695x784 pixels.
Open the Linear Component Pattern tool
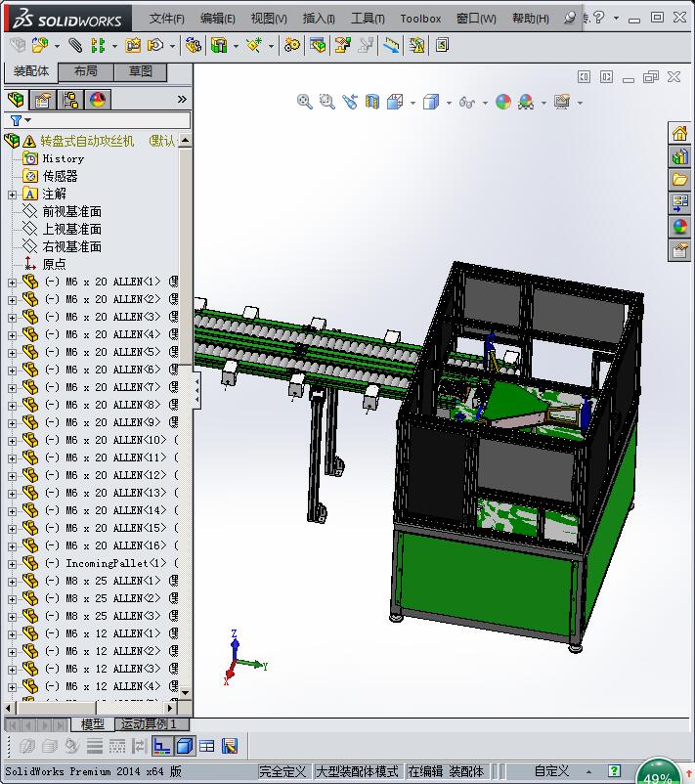click(x=98, y=46)
